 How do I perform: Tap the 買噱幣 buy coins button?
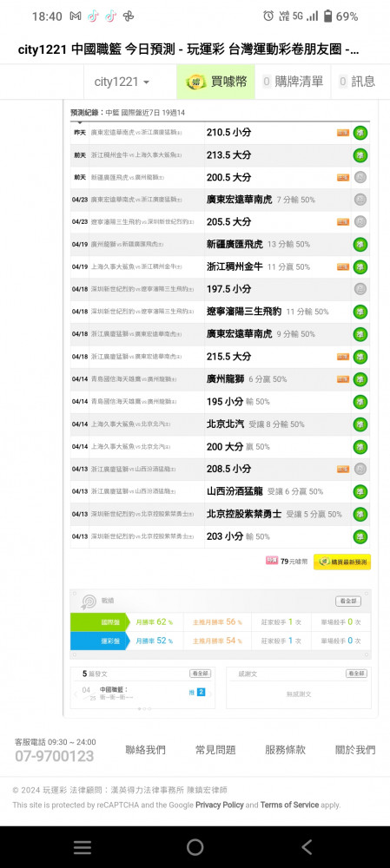pos(216,82)
